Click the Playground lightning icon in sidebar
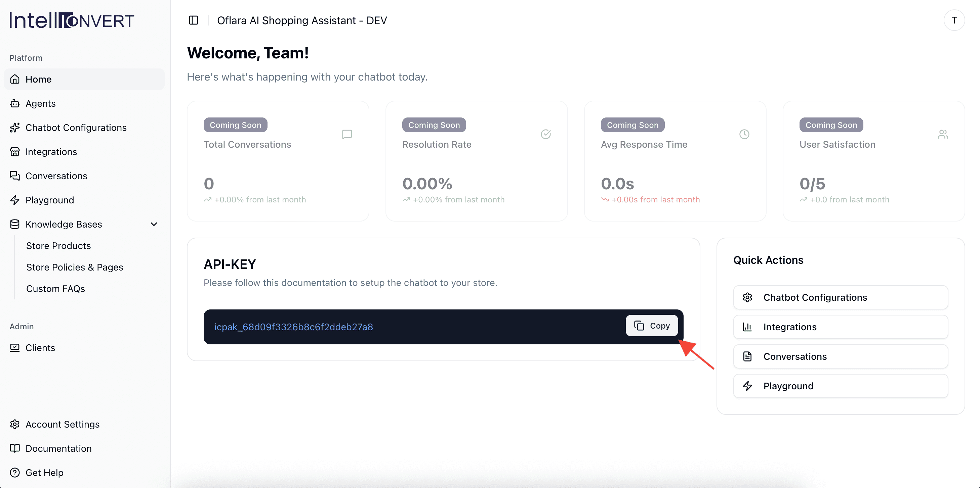This screenshot has height=488, width=980. point(15,200)
